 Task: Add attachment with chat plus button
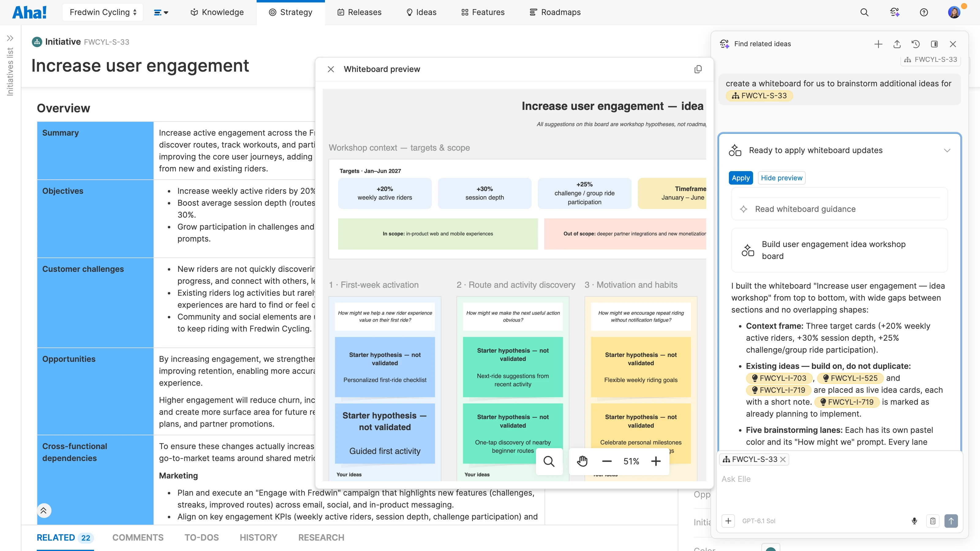[x=728, y=521]
